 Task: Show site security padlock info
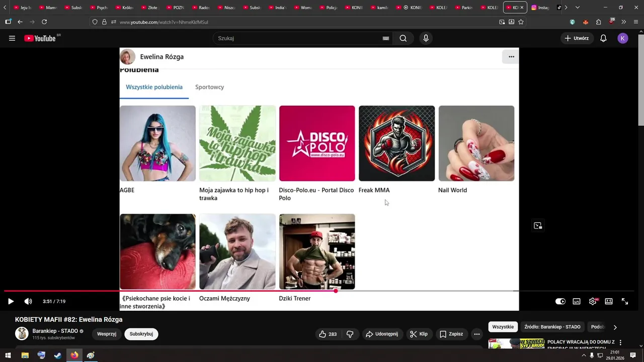pos(104,22)
